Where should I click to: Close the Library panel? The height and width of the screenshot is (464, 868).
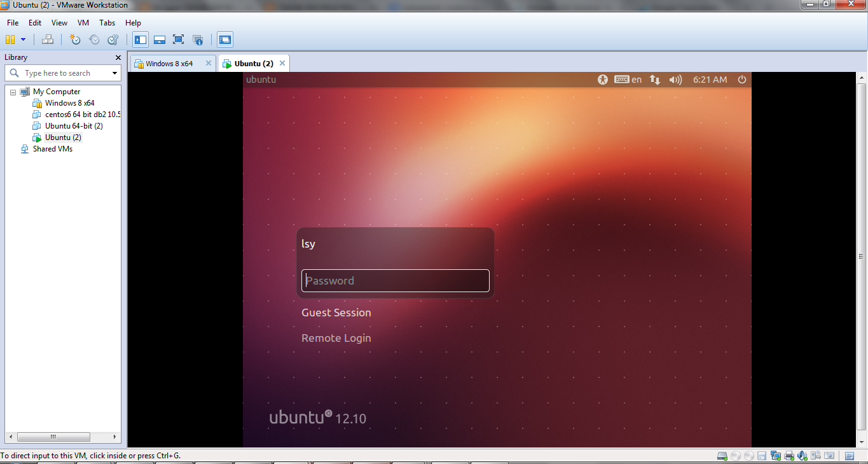118,57
